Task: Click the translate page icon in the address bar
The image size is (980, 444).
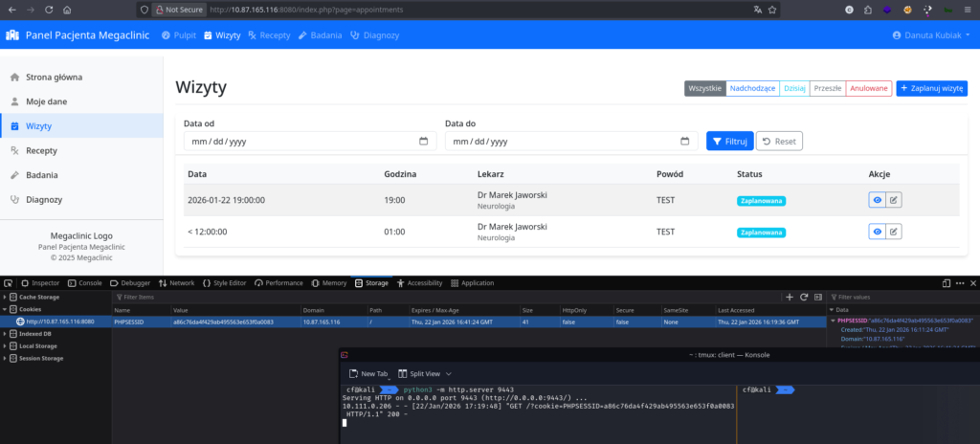Action: (757, 10)
